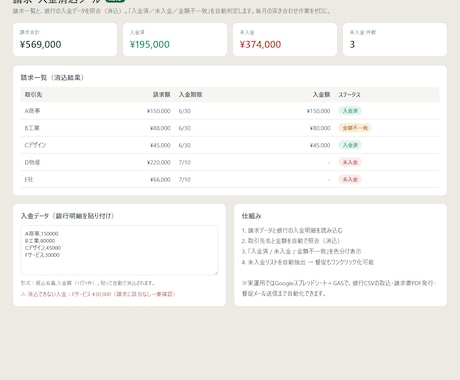The image size is (460, 380).
Task: Click the 金額不一致 badge in B工業 row
Action: point(355,128)
